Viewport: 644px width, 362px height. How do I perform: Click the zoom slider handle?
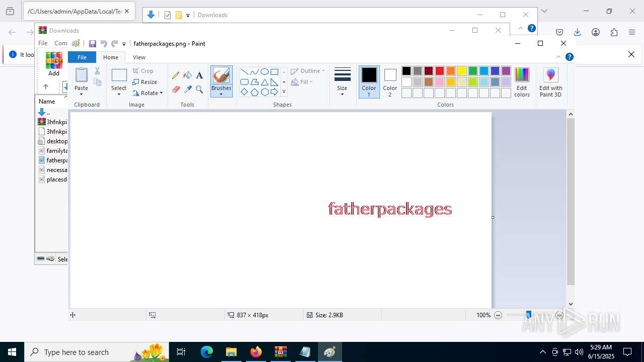pyautogui.click(x=528, y=315)
